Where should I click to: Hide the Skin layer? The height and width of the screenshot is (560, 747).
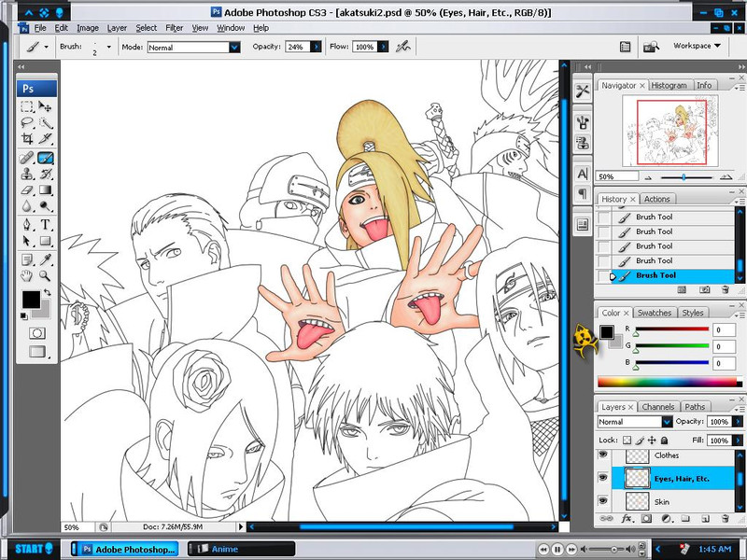602,500
